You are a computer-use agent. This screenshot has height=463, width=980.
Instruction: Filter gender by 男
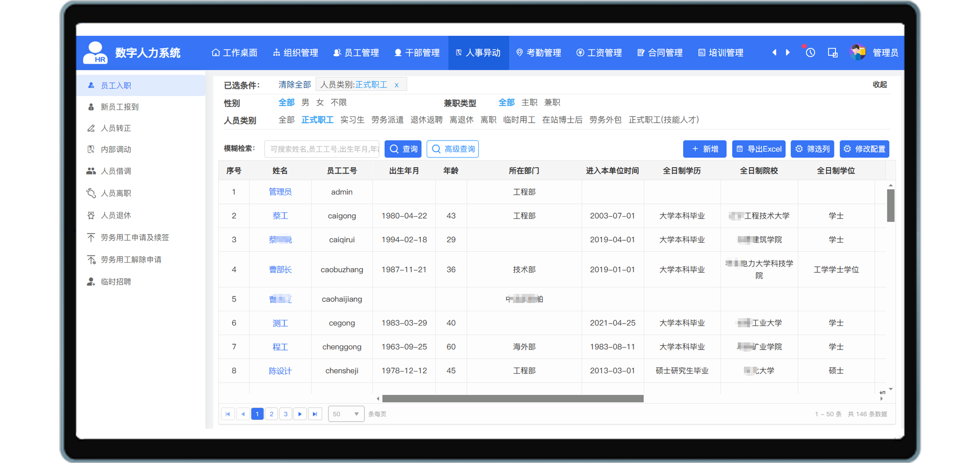point(305,103)
